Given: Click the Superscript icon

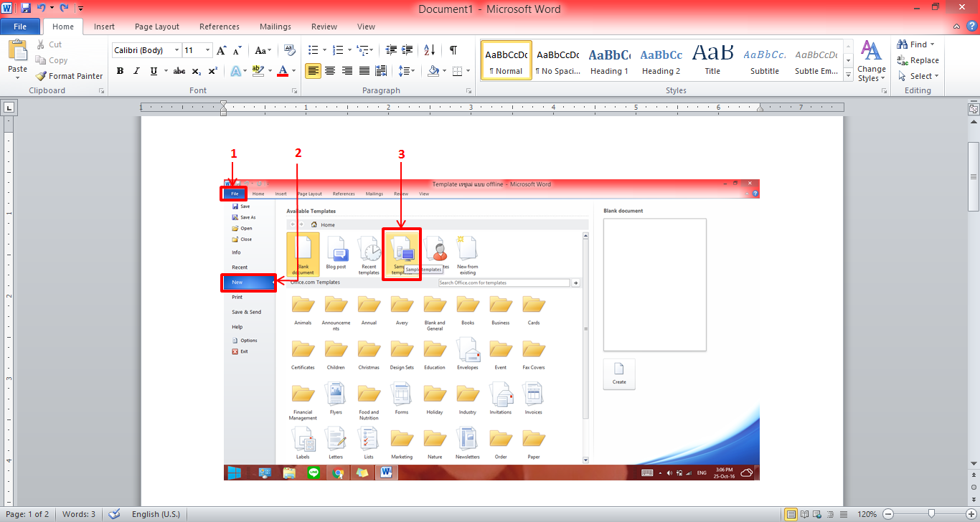Looking at the screenshot, I should coord(212,71).
